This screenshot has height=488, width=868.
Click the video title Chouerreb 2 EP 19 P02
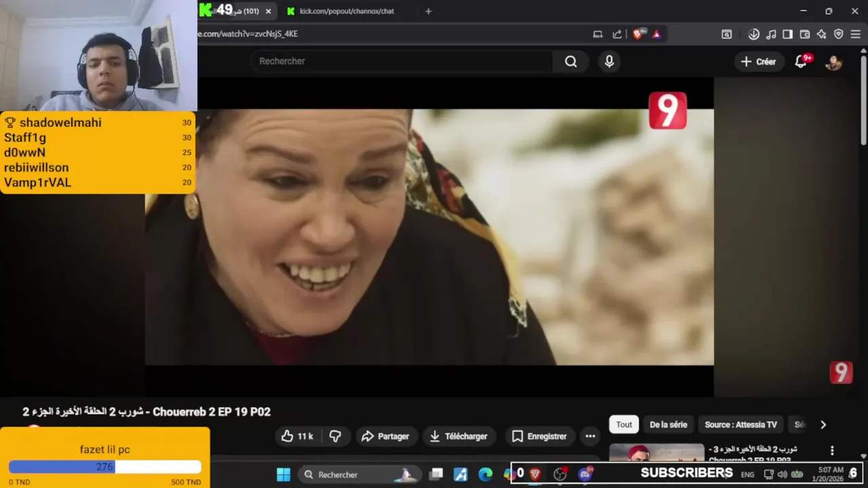point(146,411)
